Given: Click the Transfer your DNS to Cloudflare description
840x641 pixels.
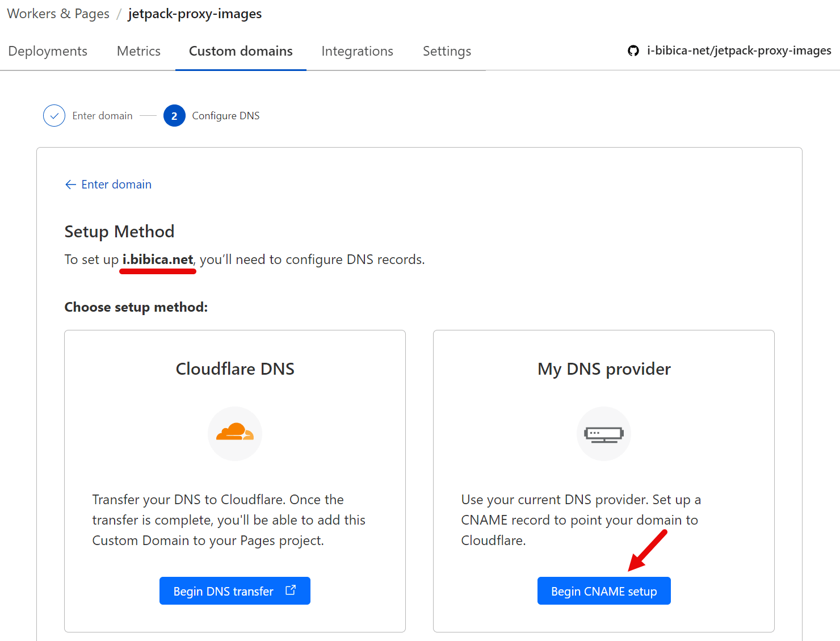Looking at the screenshot, I should 229,520.
